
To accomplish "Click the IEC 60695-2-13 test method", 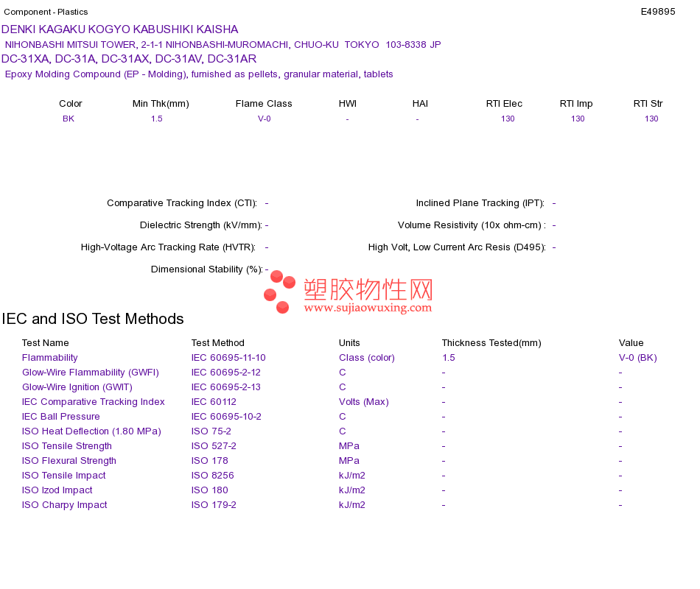I will (x=226, y=387).
